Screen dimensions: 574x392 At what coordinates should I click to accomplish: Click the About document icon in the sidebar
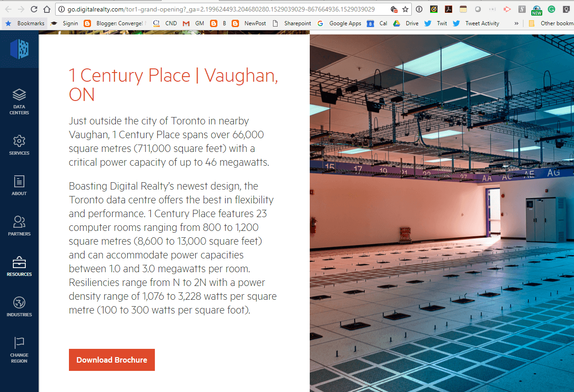pyautogui.click(x=19, y=182)
